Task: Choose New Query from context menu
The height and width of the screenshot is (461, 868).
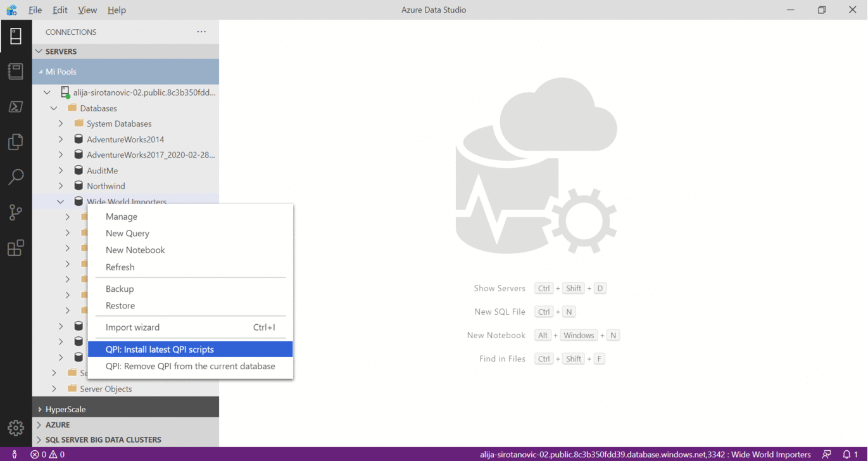Action: pos(190,233)
